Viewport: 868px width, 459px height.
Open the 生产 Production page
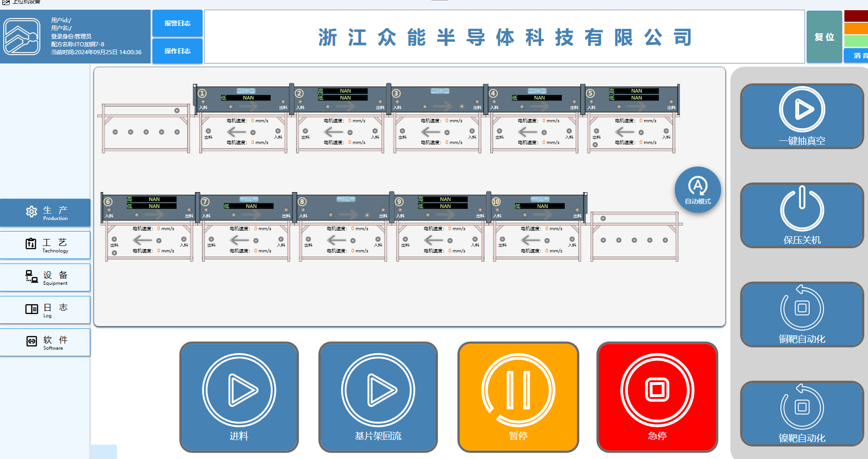(45, 213)
